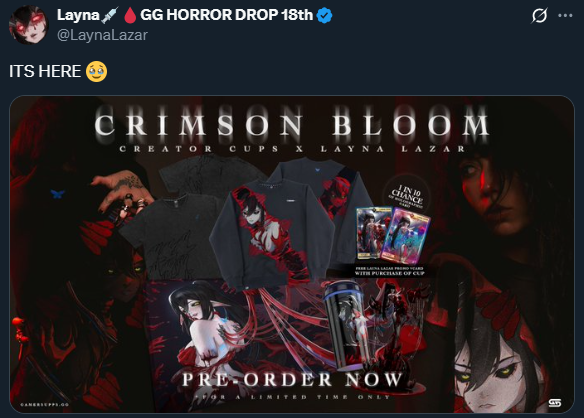
Task: Click Layna's profile avatar picture
Action: tap(29, 25)
